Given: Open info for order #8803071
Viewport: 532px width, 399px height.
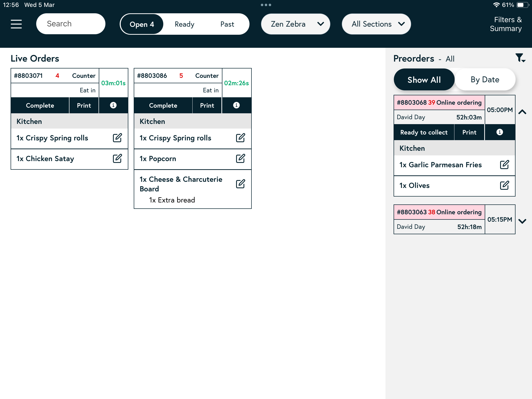Looking at the screenshot, I should pyautogui.click(x=113, y=105).
